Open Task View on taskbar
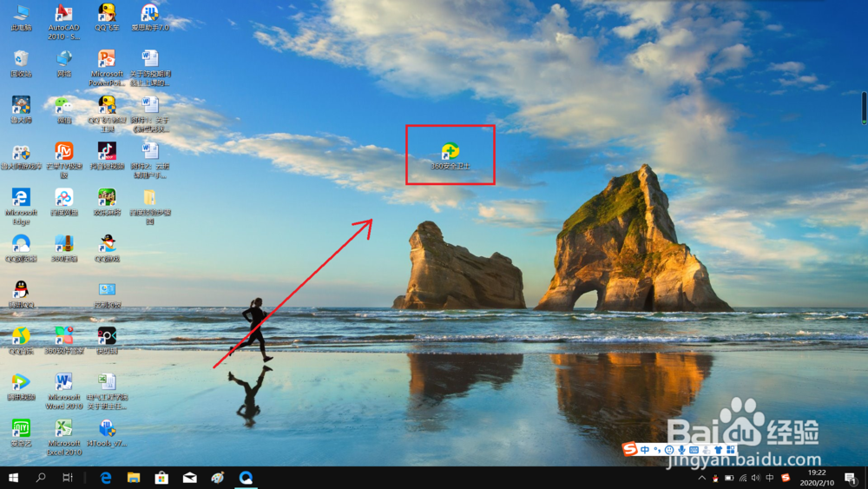 tap(68, 478)
